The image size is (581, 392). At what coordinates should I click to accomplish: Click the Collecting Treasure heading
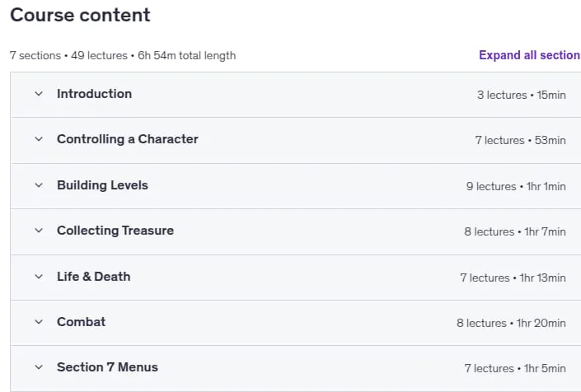point(115,231)
